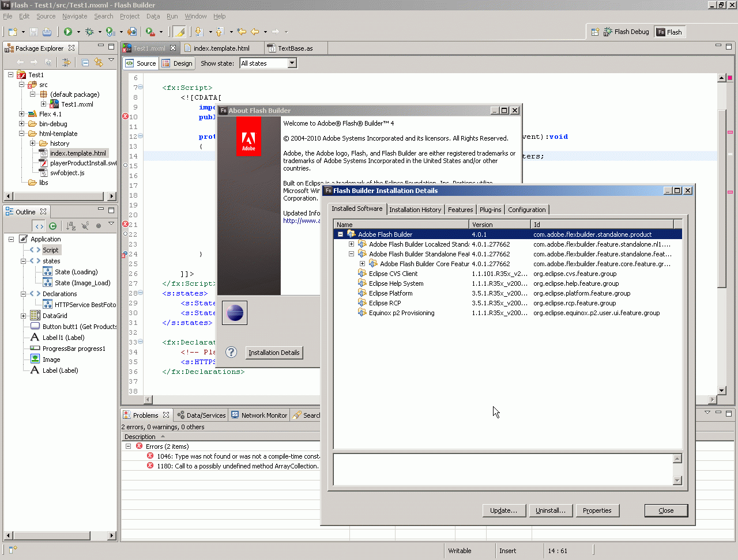Run the application with green play icon
The image size is (738, 560).
coord(68,32)
